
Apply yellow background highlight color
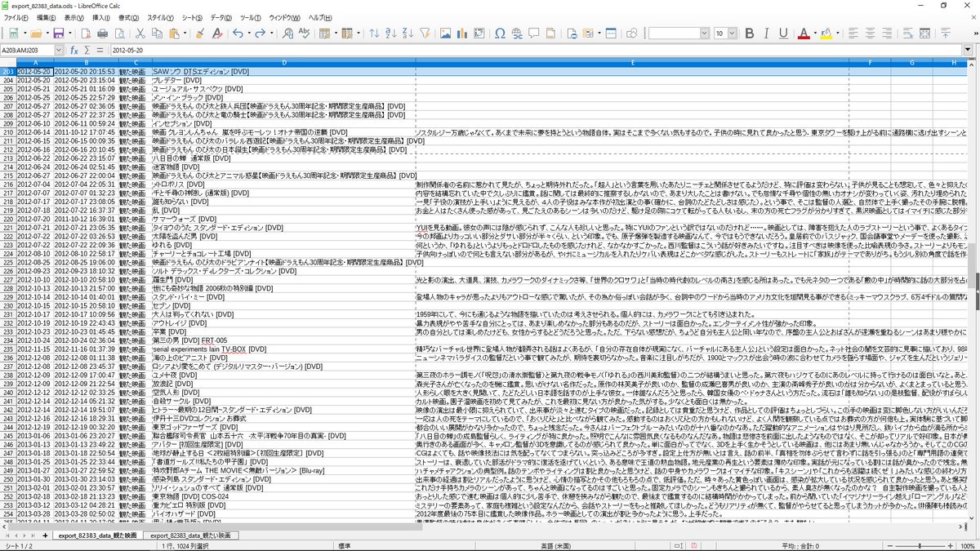point(826,33)
